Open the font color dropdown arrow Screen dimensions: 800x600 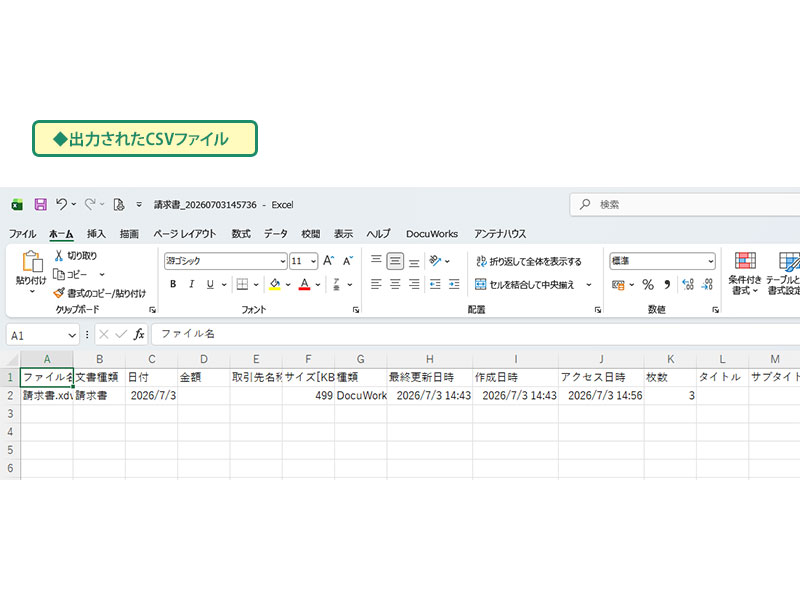coord(317,284)
